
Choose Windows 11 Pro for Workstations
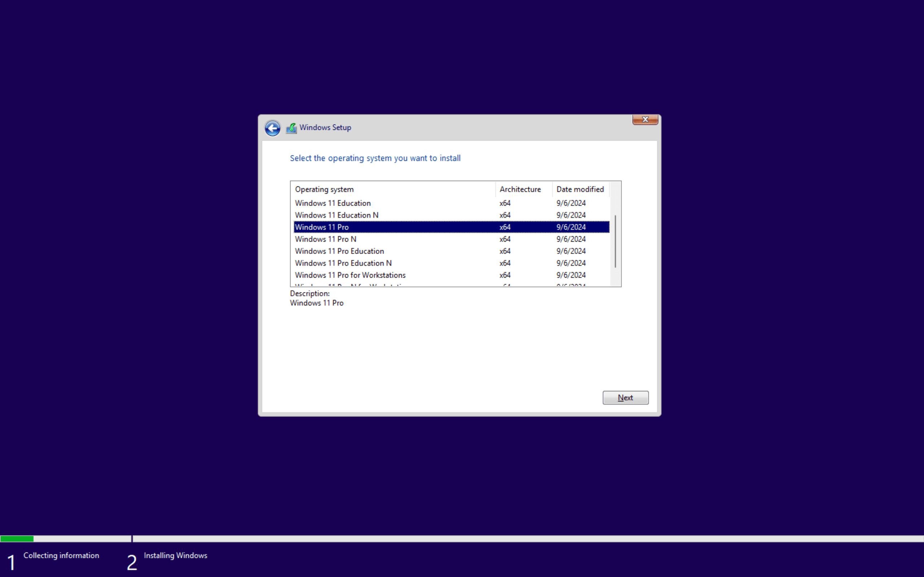350,275
